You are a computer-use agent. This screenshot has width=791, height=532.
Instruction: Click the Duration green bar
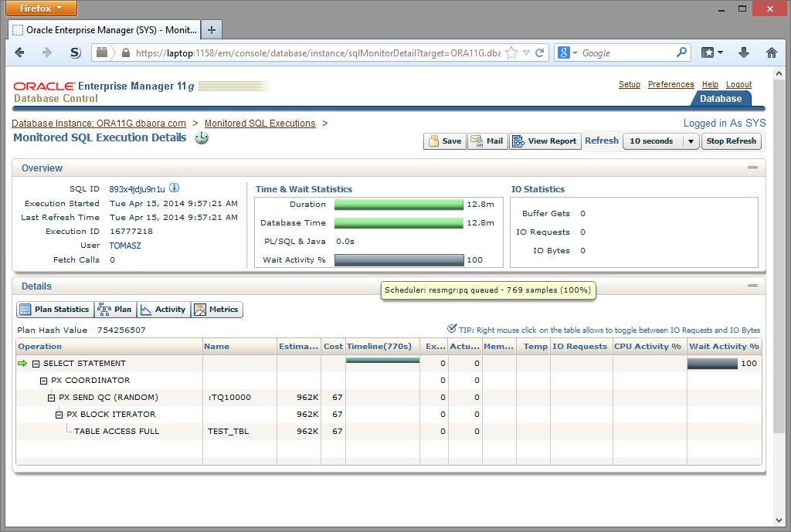pos(399,204)
